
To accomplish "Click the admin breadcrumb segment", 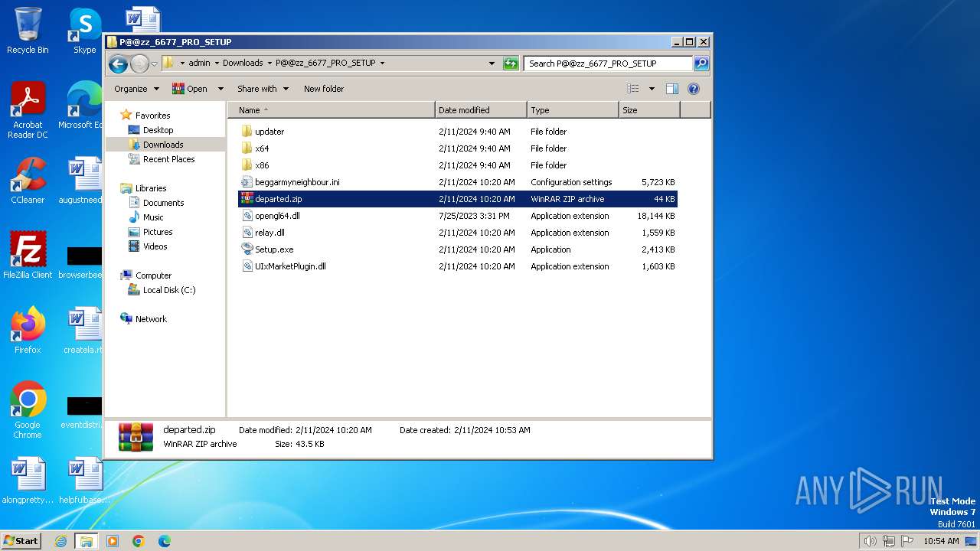I will pyautogui.click(x=199, y=64).
